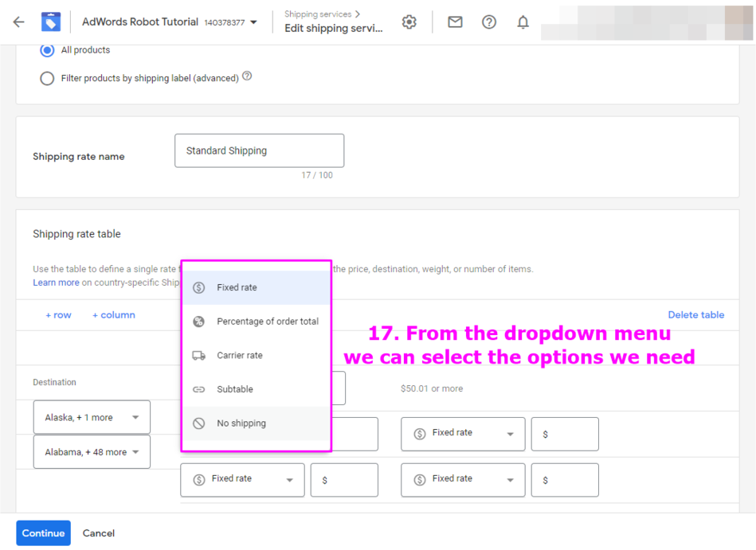Pick the Subtable menu option

(255, 389)
